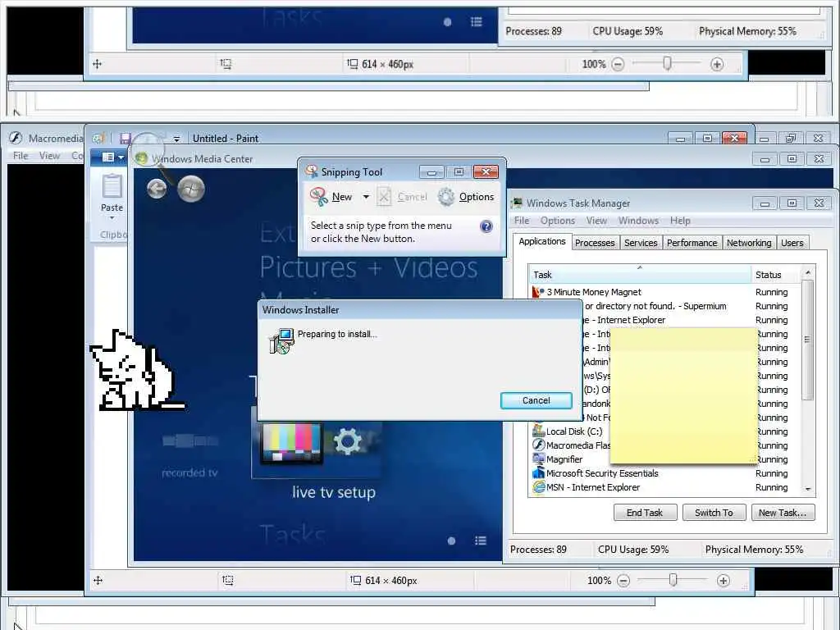Click zoom in plus in upper Paint copy
The image size is (840, 630).
pos(717,64)
